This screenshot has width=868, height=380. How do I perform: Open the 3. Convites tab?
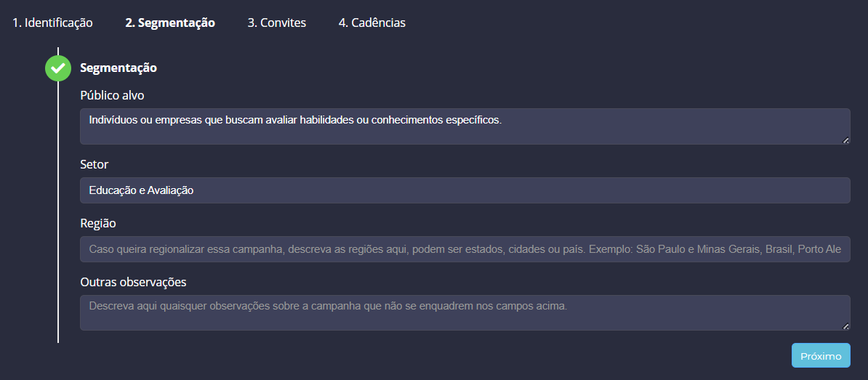[x=277, y=23]
